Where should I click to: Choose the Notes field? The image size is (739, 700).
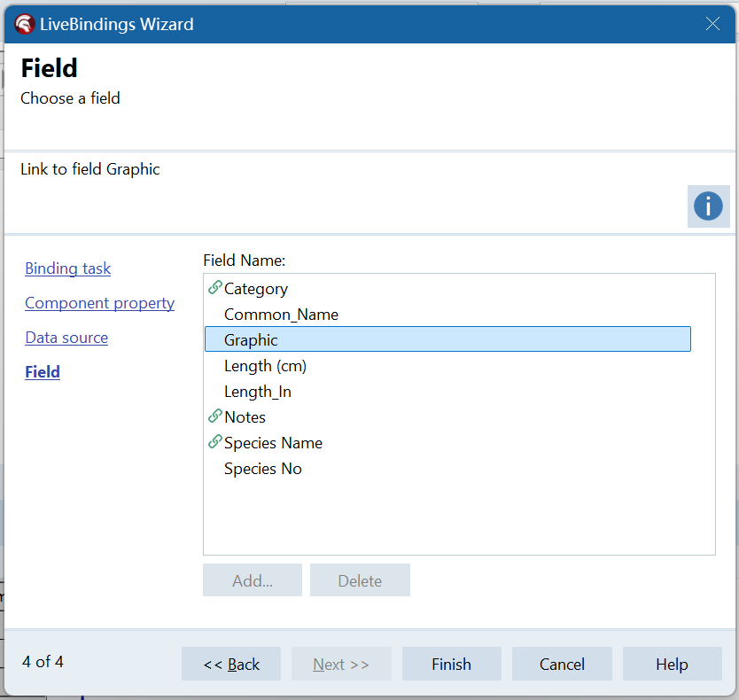[x=447, y=417]
